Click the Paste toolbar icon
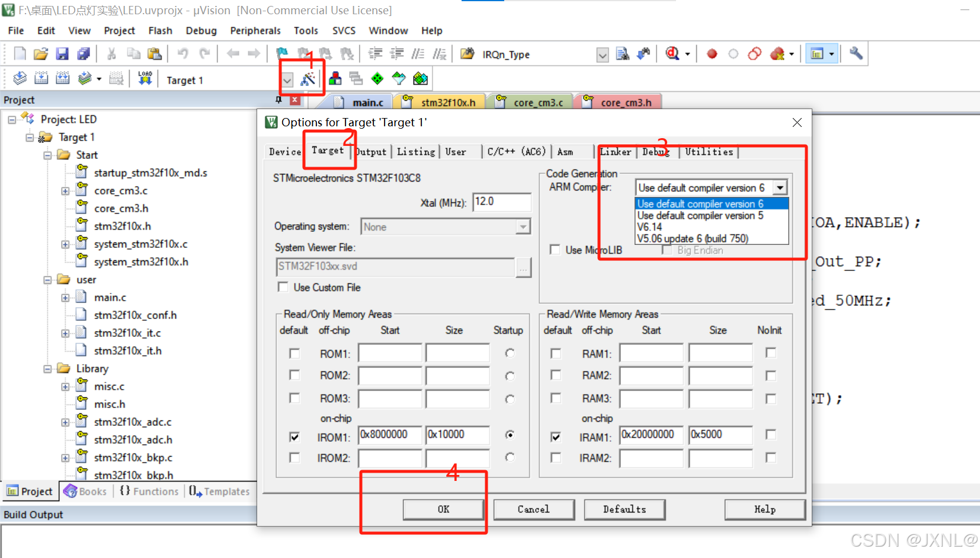Viewport: 980px width, 558px height. point(155,54)
